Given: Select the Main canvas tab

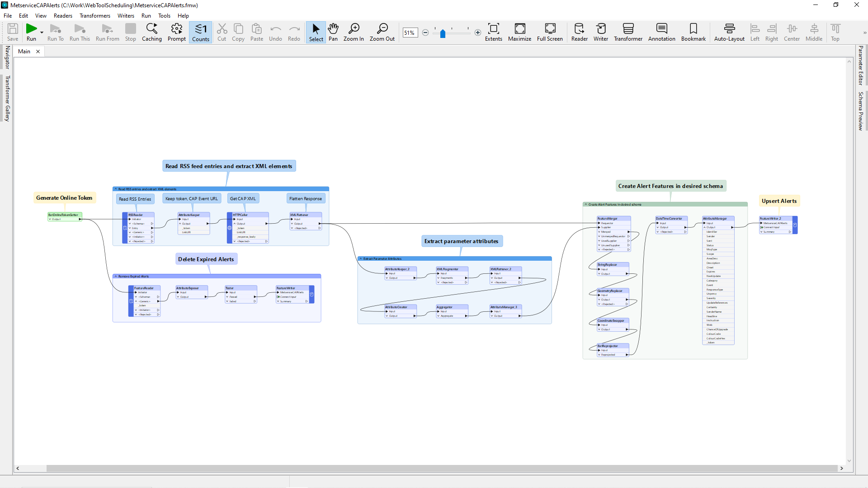Looking at the screenshot, I should (24, 51).
